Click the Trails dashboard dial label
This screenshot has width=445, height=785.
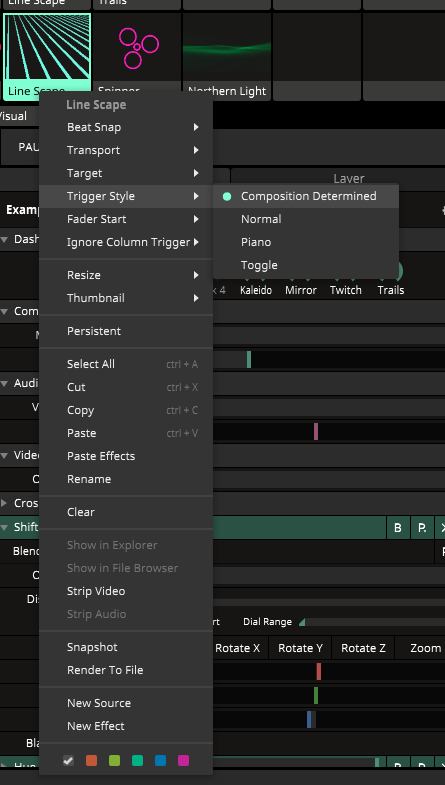pos(391,290)
